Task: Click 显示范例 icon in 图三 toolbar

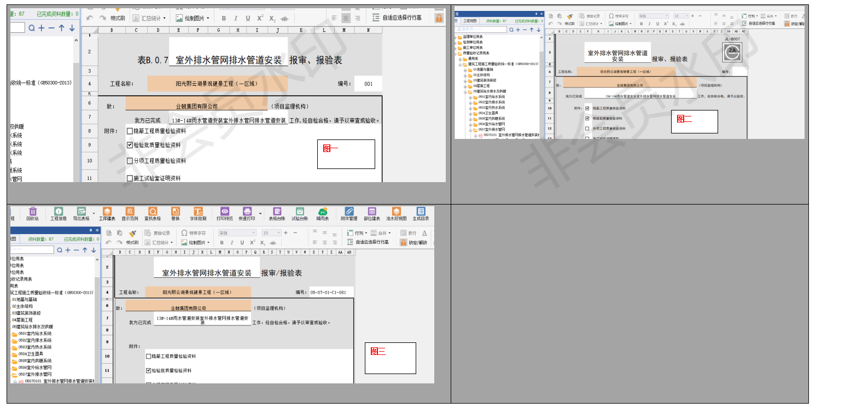Action: click(130, 214)
